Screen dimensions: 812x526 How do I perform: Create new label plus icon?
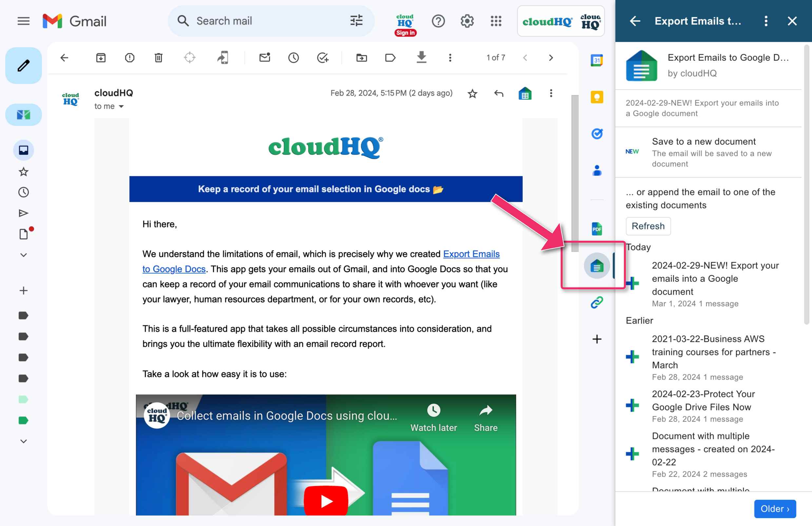pyautogui.click(x=24, y=291)
